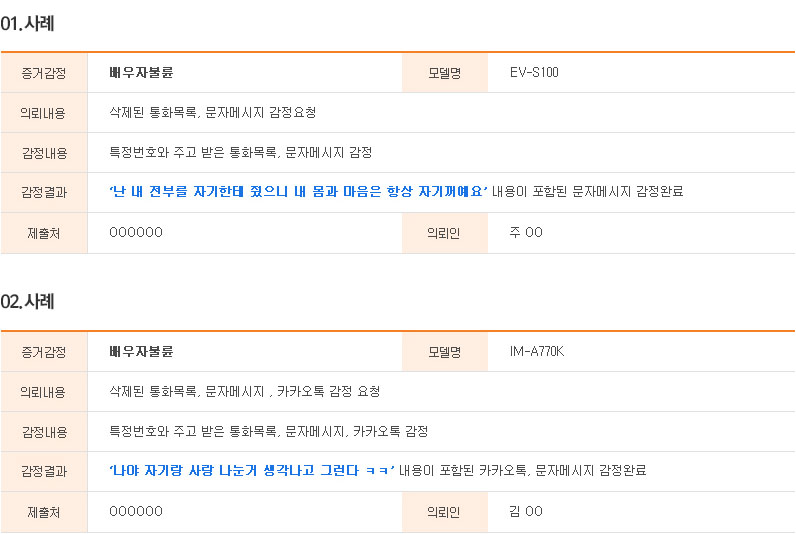The height and width of the screenshot is (534, 796).
Task: Click the '의뢰인' header cell in case 02
Action: pos(443,511)
